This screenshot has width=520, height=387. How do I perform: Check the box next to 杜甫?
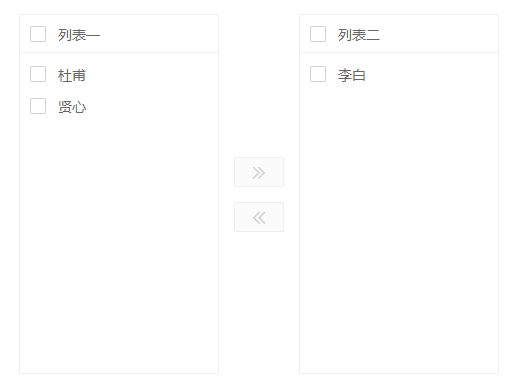(x=38, y=74)
